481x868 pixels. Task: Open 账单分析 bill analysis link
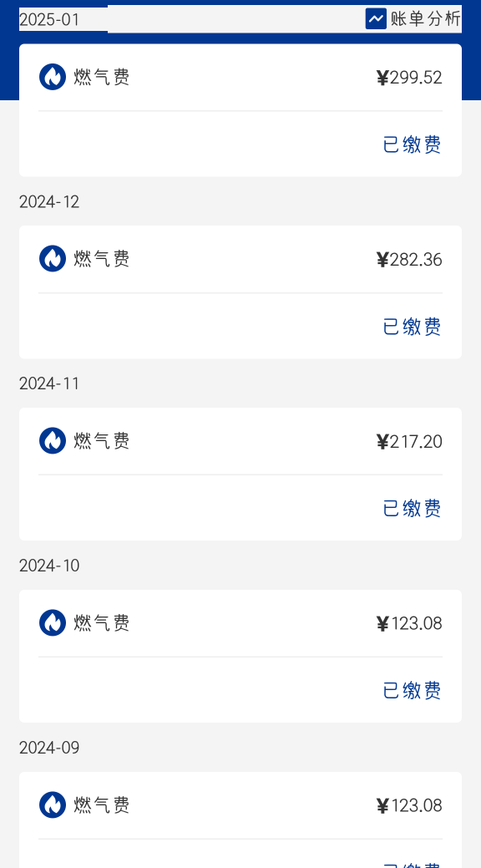[x=425, y=19]
